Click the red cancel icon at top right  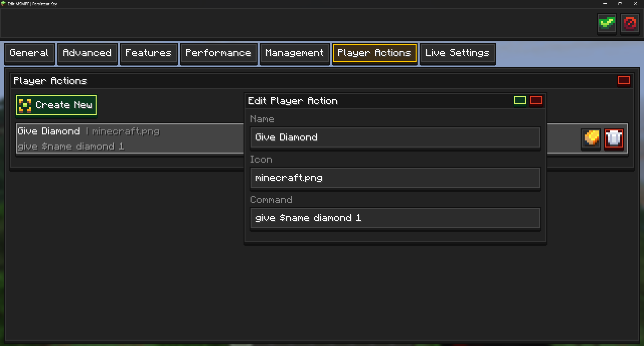coord(630,23)
